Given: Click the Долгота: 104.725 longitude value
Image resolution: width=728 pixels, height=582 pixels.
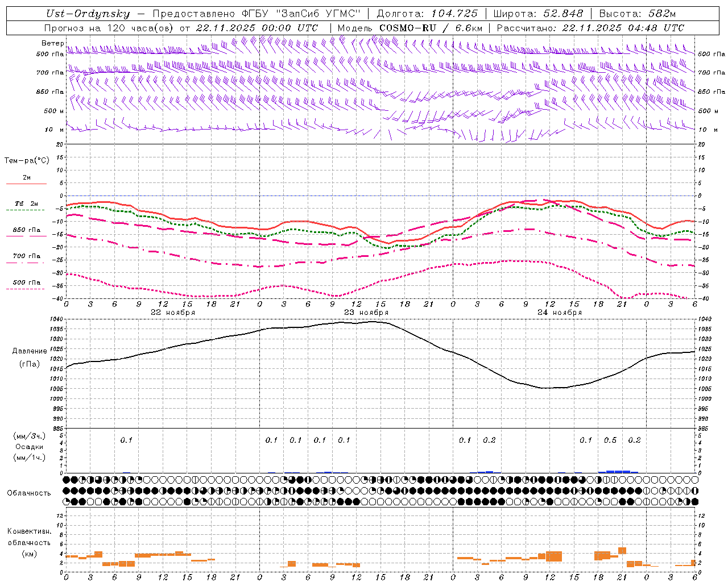Looking at the screenshot, I should tap(427, 14).
